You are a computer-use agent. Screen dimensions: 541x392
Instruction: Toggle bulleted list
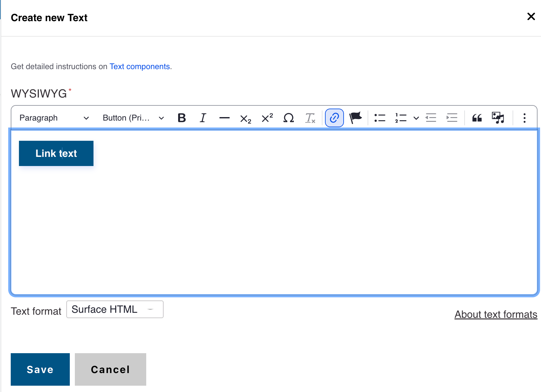click(x=380, y=118)
